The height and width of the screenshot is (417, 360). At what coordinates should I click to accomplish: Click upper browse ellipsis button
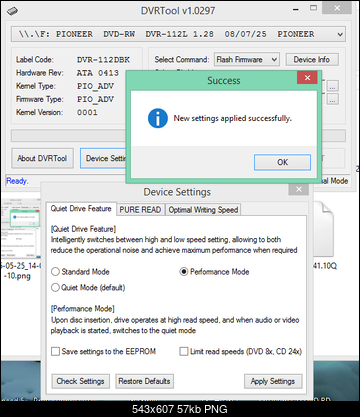333,86
